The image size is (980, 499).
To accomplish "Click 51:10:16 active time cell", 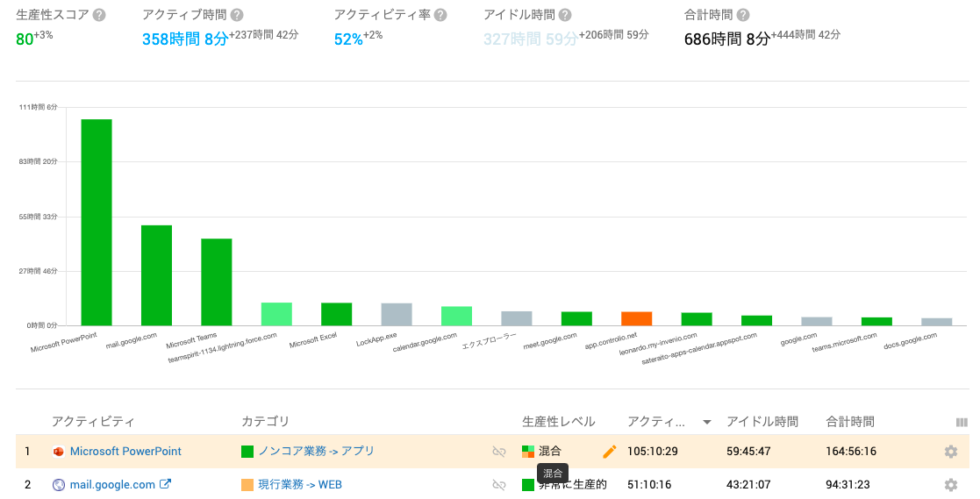I will (649, 485).
